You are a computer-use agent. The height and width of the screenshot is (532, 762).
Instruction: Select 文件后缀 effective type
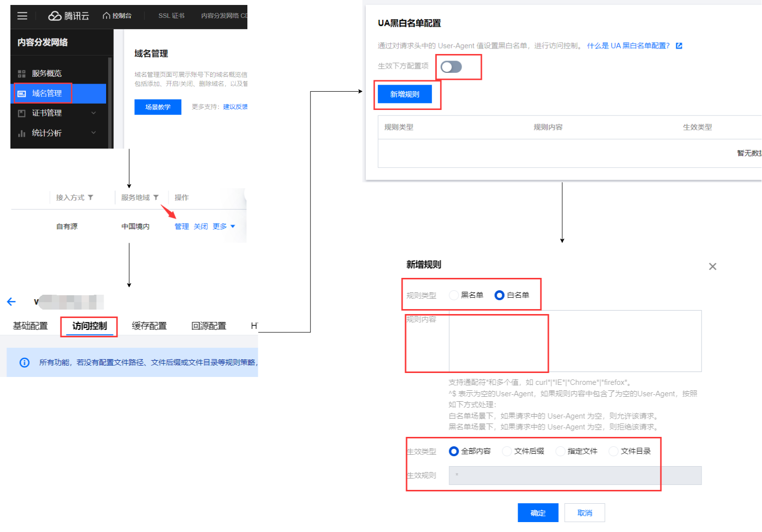pyautogui.click(x=507, y=451)
